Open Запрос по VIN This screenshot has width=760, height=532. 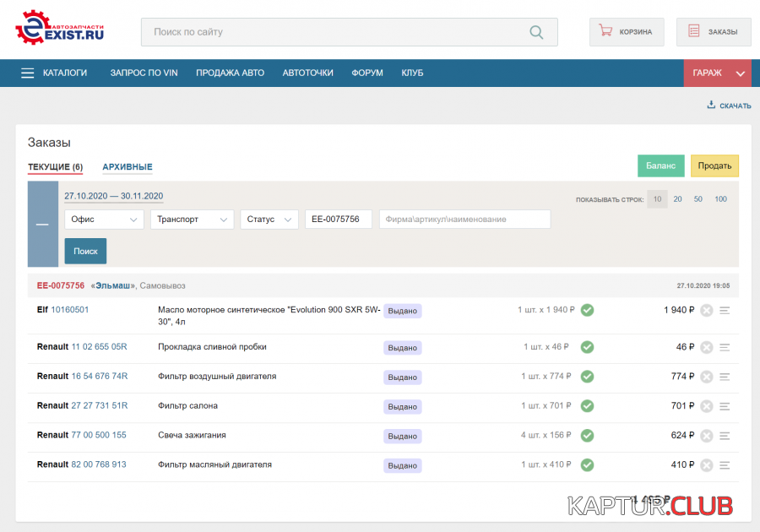(x=144, y=73)
